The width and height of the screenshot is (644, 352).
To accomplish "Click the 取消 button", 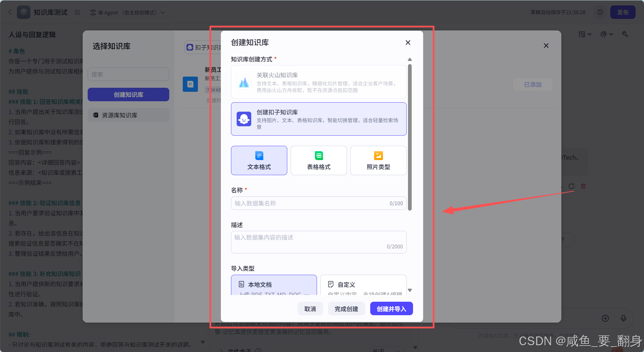I will [x=310, y=309].
